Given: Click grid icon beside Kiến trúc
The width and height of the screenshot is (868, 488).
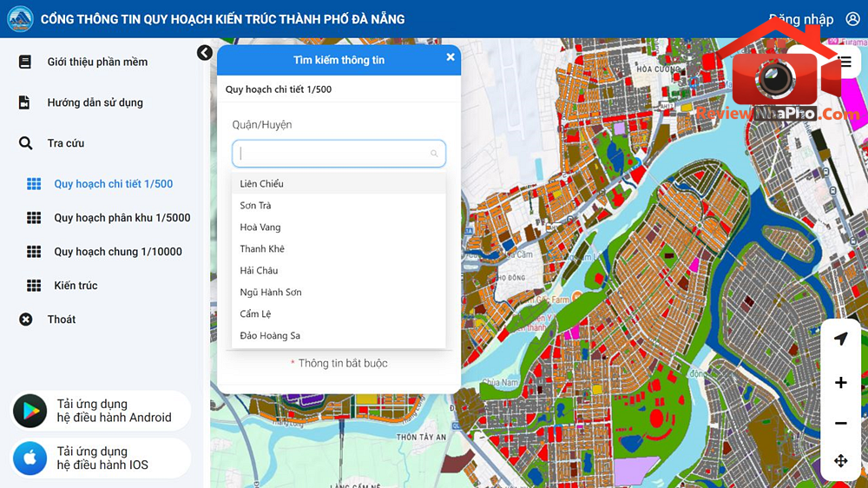Looking at the screenshot, I should click(x=34, y=286).
